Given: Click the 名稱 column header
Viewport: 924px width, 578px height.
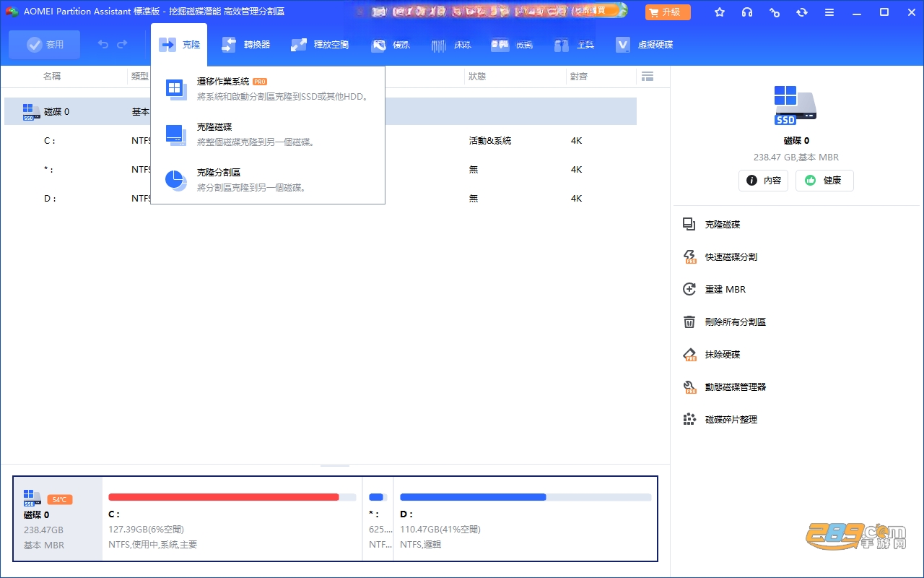Looking at the screenshot, I should tap(52, 77).
